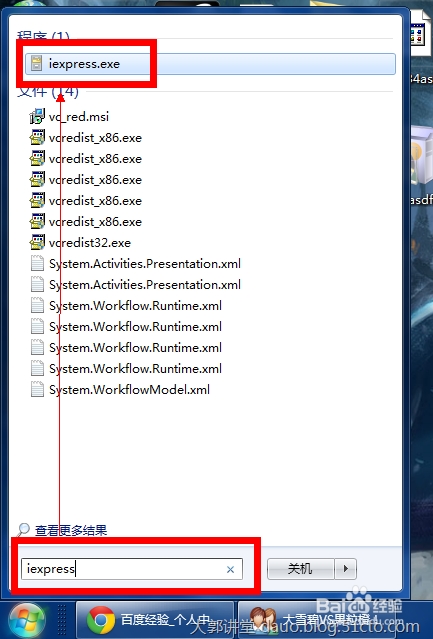Expand the shutdown options arrow
Viewport: 433px width, 639px height.
(345, 568)
